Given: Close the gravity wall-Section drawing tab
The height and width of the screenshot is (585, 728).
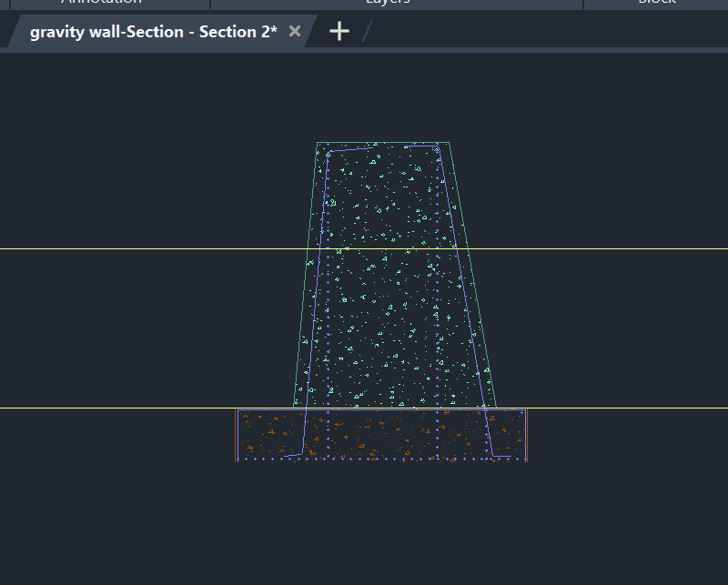Looking at the screenshot, I should (295, 31).
